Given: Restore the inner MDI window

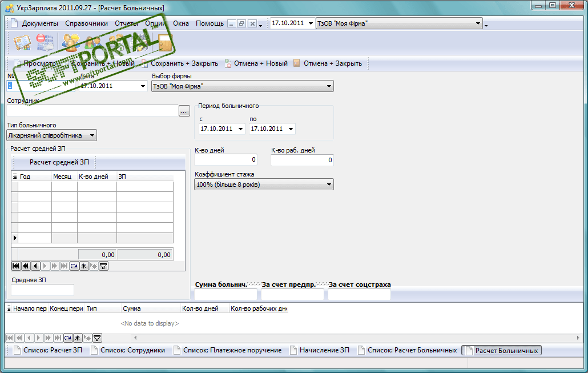Looking at the screenshot, I should pos(242,23).
